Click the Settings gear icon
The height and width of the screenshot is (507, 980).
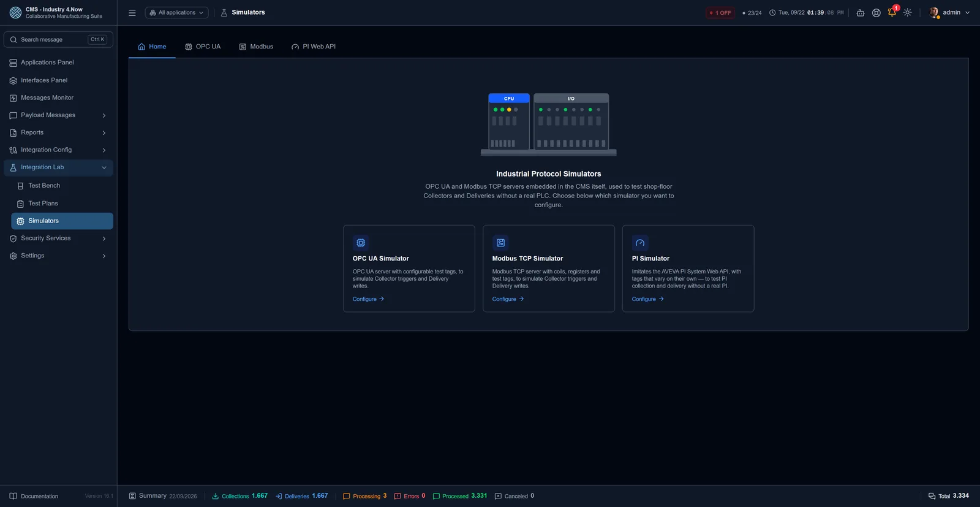[x=13, y=256]
